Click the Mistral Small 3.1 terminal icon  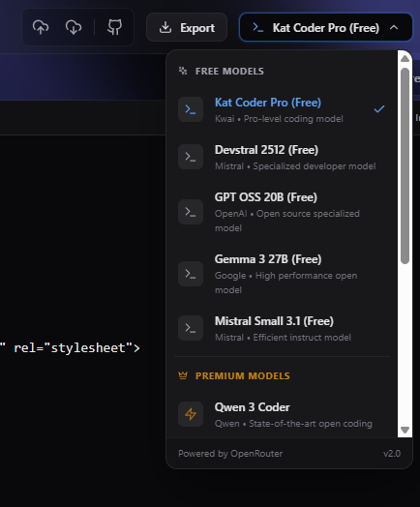point(191,328)
